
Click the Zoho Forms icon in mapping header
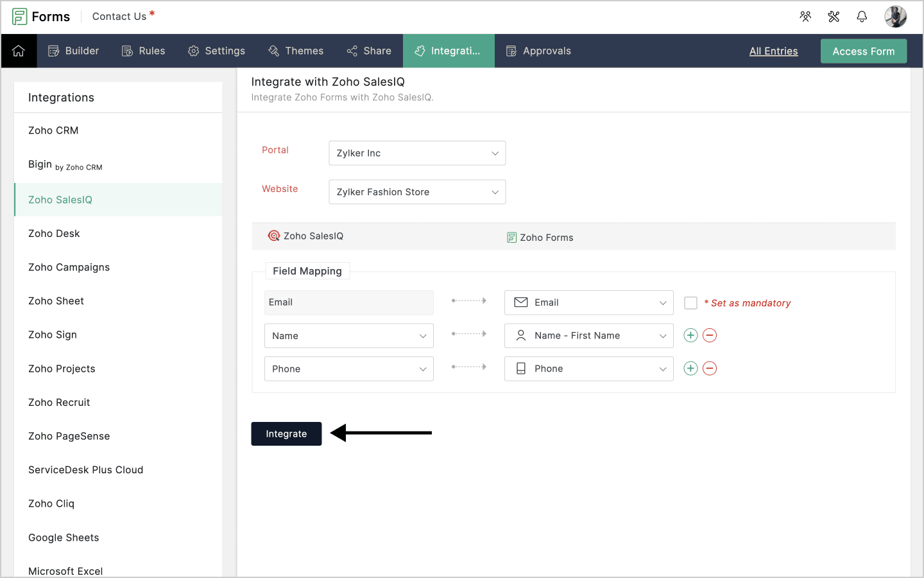pos(511,238)
